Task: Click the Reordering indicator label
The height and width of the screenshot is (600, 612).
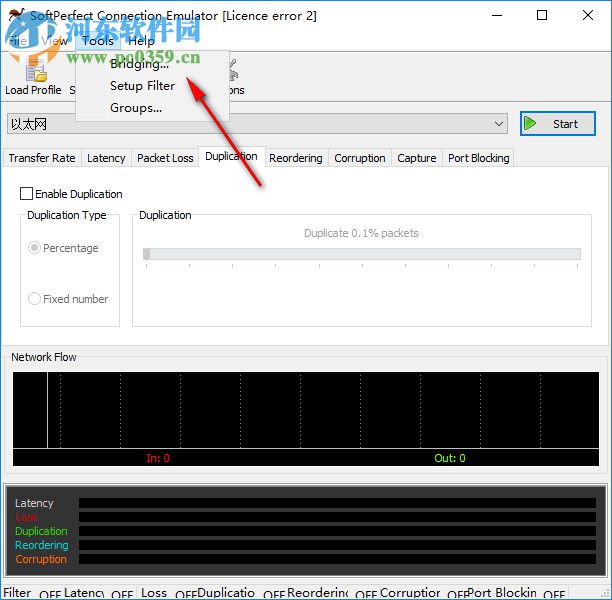Action: [41, 545]
